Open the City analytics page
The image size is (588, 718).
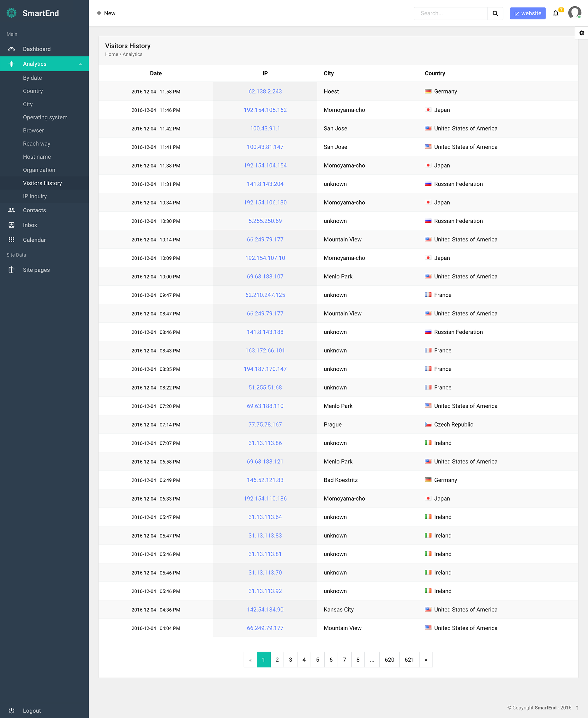[x=28, y=104]
